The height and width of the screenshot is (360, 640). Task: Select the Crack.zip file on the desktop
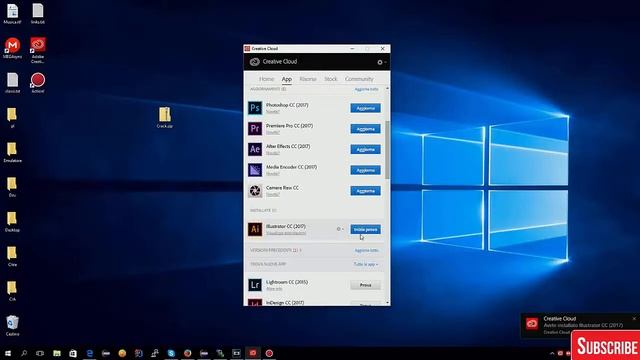[x=164, y=118]
